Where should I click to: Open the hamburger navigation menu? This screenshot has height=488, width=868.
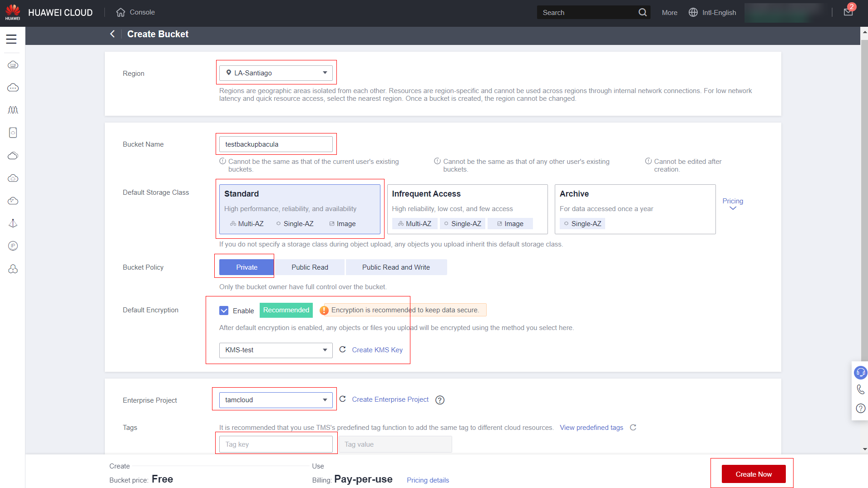click(x=11, y=39)
